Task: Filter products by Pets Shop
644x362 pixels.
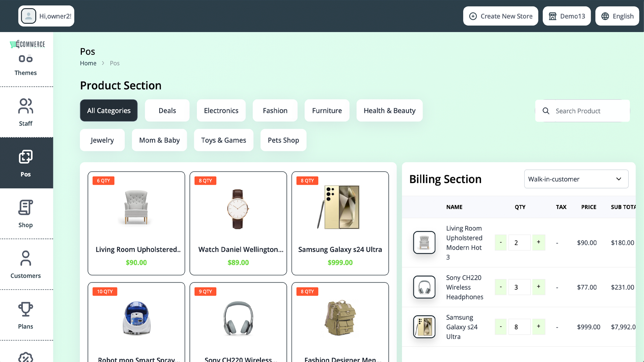Action: point(283,140)
